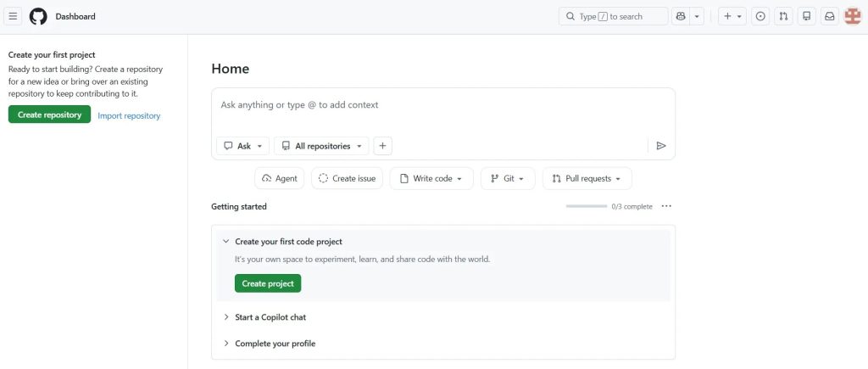Click '0/3 complete' text
This screenshot has width=868, height=369.
click(x=632, y=207)
